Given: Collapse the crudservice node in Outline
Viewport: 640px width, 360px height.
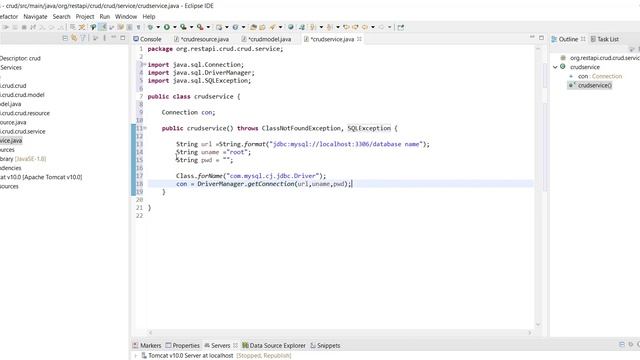Looking at the screenshot, I should pyautogui.click(x=555, y=67).
